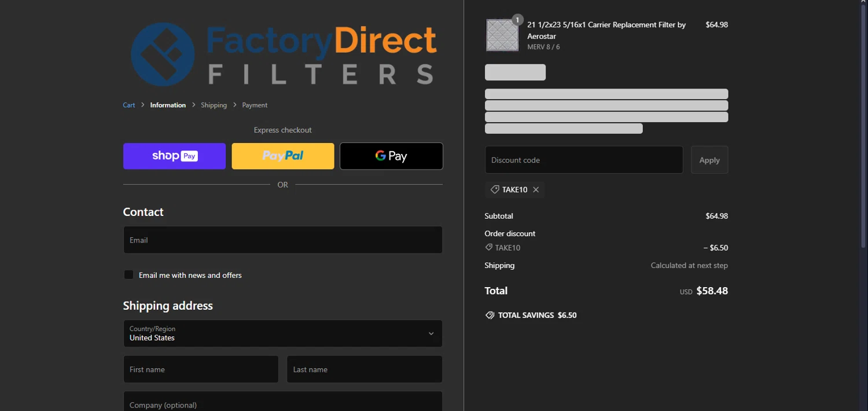
Task: Open the Country/Region dropdown
Action: point(283,333)
